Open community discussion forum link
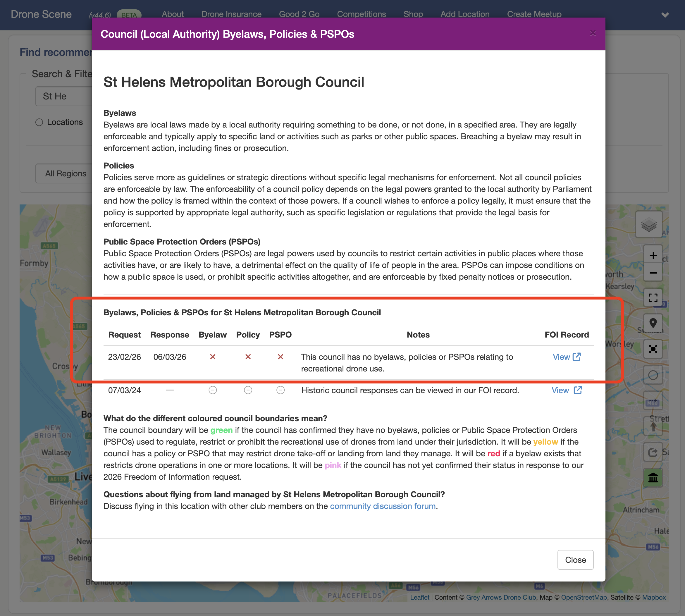The height and width of the screenshot is (616, 685). pos(383,506)
